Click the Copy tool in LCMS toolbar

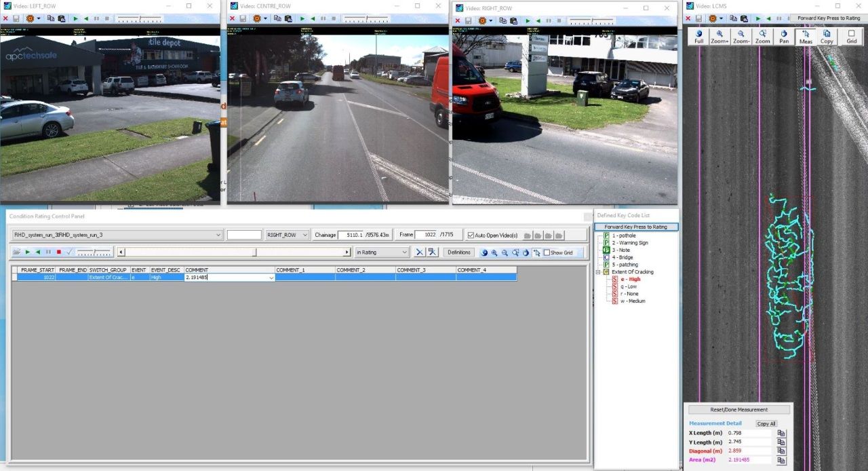point(827,37)
